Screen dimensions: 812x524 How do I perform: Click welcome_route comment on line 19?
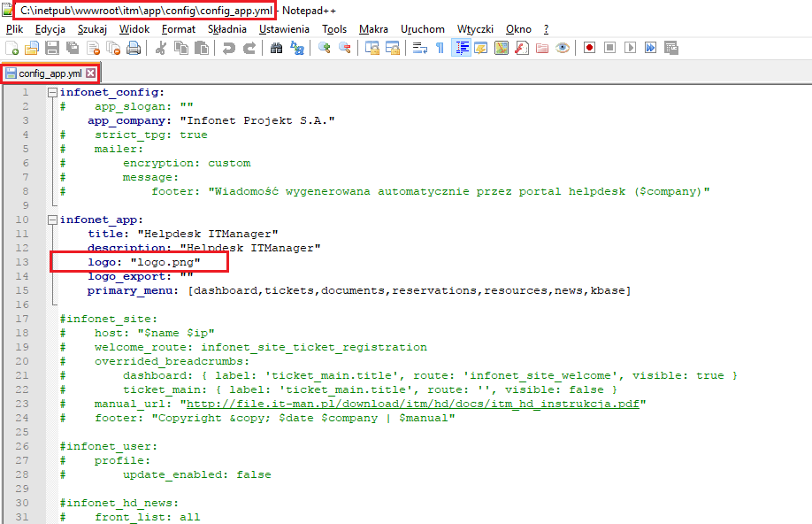260,347
